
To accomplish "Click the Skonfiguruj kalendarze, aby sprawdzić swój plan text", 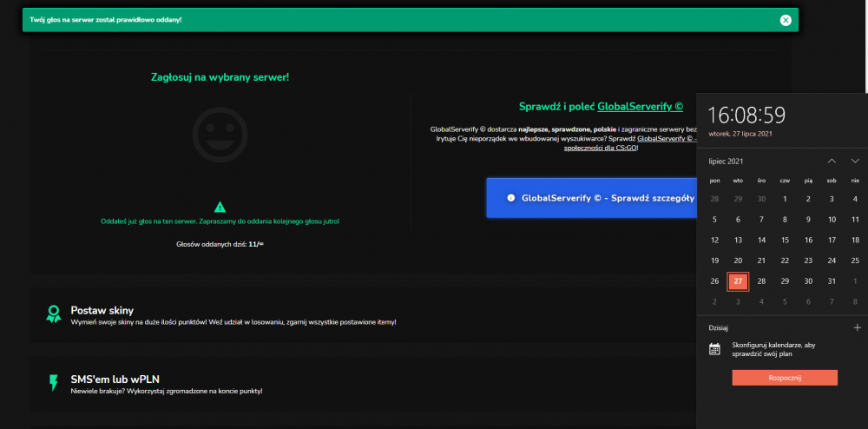I will pos(773,349).
